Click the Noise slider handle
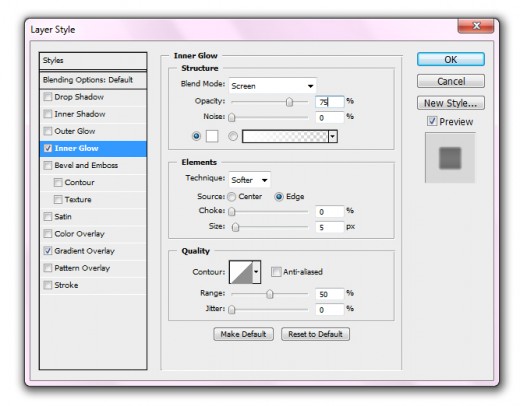The width and height of the screenshot is (520, 406). [x=232, y=117]
